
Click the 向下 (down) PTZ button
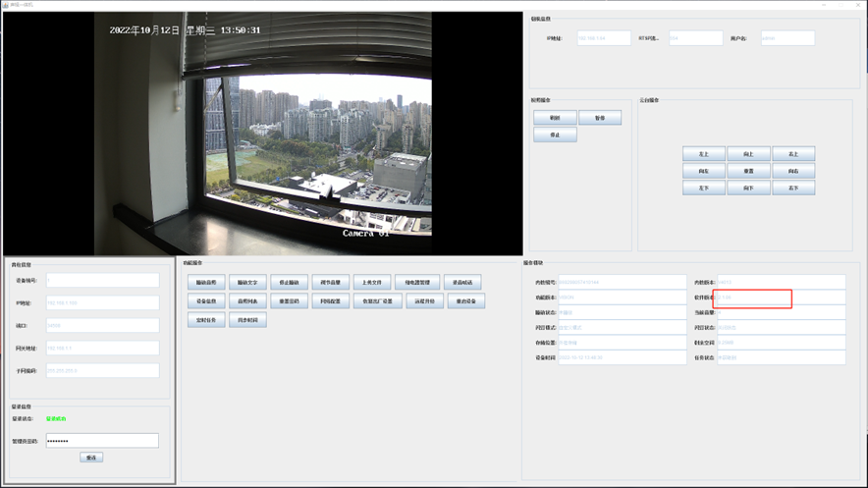click(x=748, y=188)
